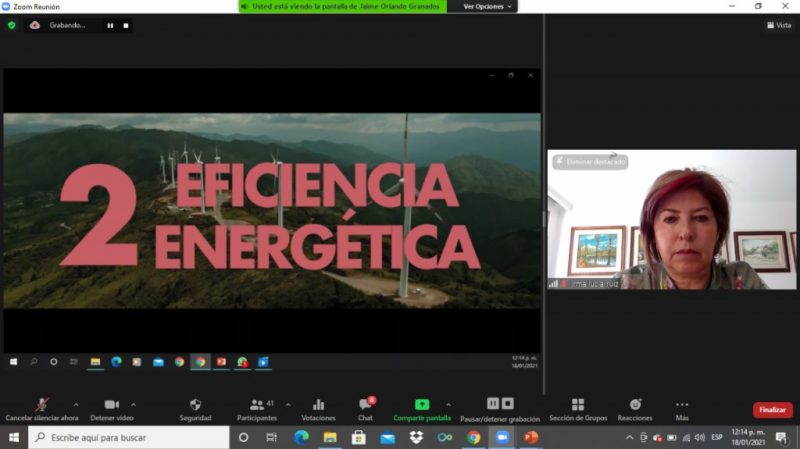This screenshot has height=449, width=800.
Task: Expand video options arrow beside Detener video
Action: (x=133, y=404)
